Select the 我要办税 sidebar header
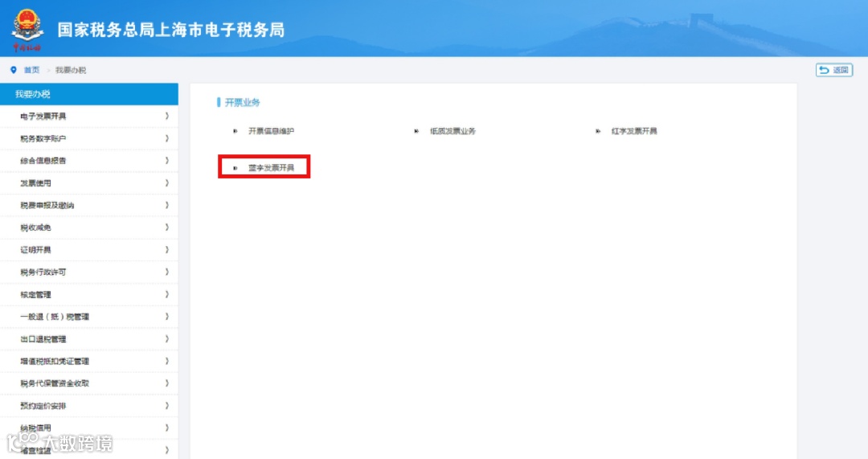This screenshot has height=459, width=868. tap(89, 94)
